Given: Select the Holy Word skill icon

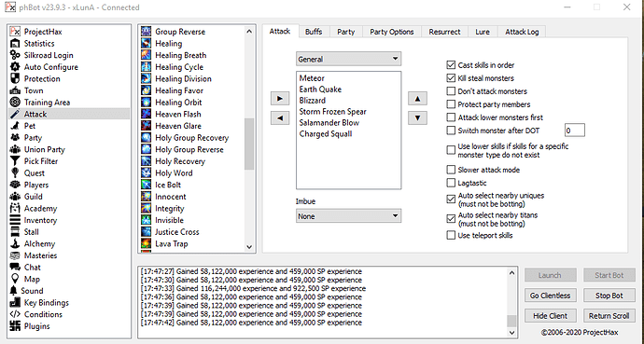Looking at the screenshot, I should pos(147,173).
